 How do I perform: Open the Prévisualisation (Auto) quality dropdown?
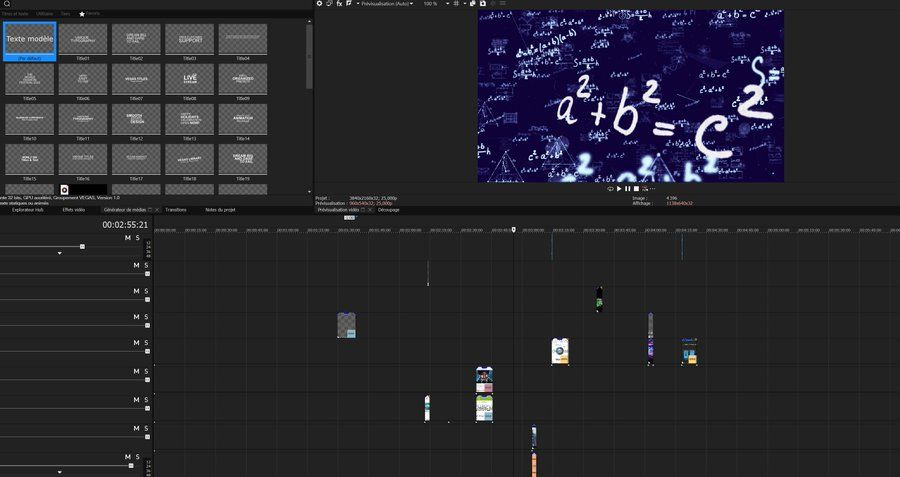386,4
